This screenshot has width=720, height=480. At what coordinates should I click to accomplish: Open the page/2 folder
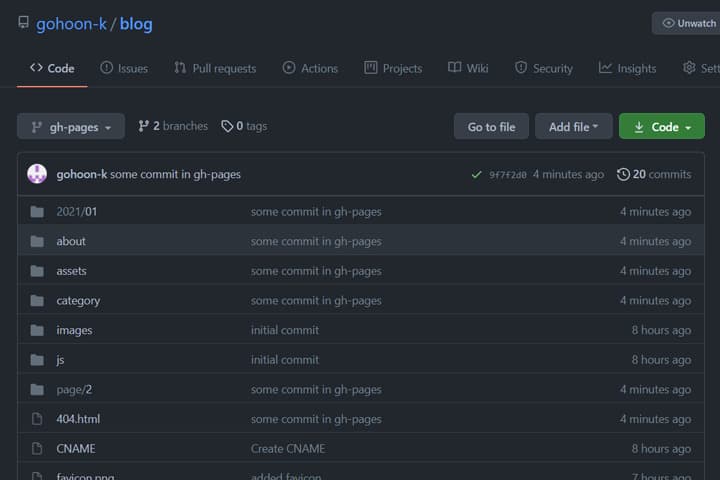[x=74, y=390]
